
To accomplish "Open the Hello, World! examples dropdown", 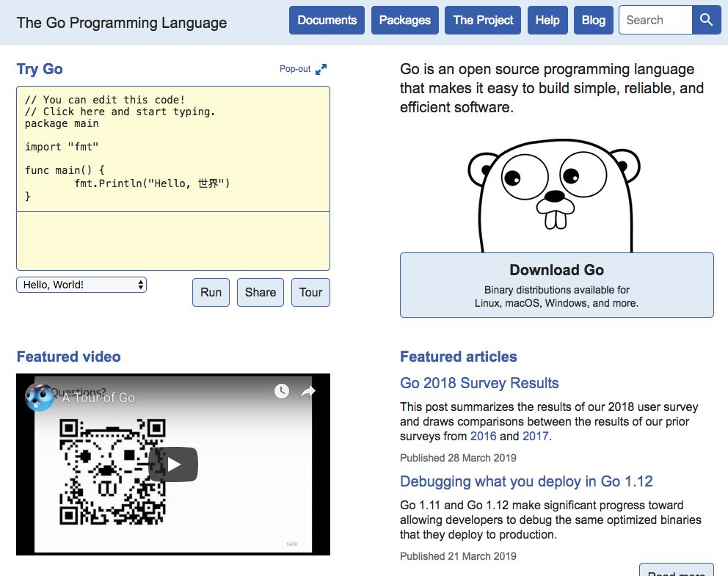I will [81, 285].
